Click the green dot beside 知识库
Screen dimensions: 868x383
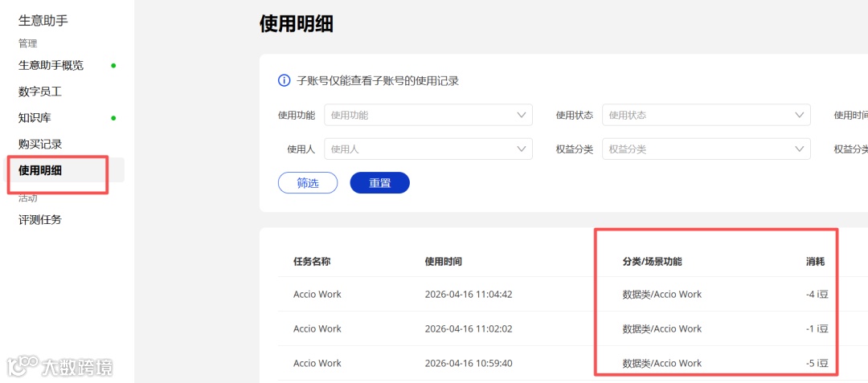click(113, 118)
